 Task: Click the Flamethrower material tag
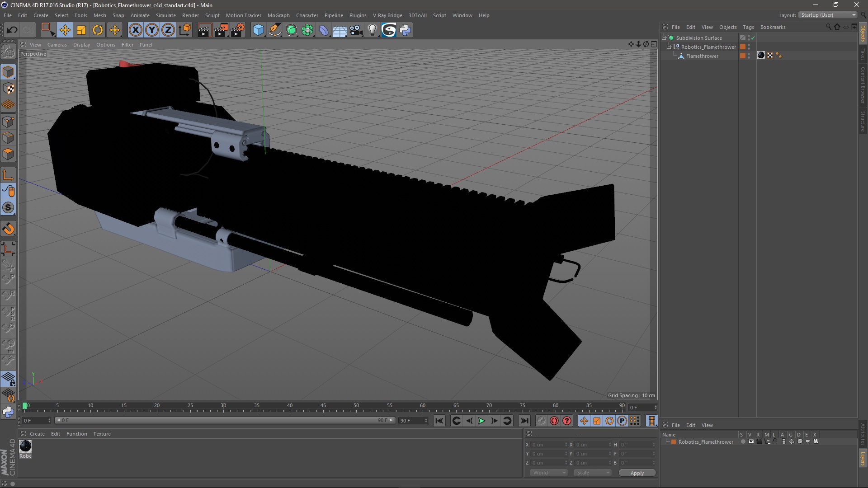pos(761,55)
